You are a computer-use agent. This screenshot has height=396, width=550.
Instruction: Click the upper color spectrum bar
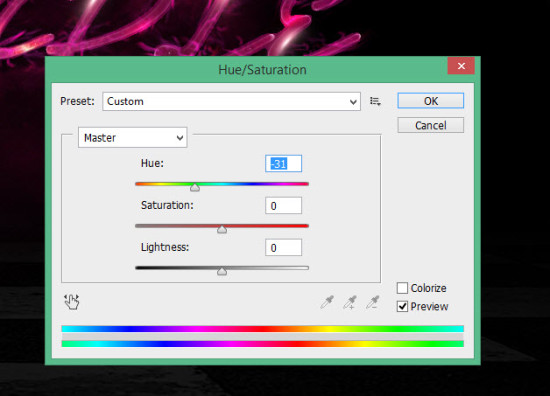(262, 329)
